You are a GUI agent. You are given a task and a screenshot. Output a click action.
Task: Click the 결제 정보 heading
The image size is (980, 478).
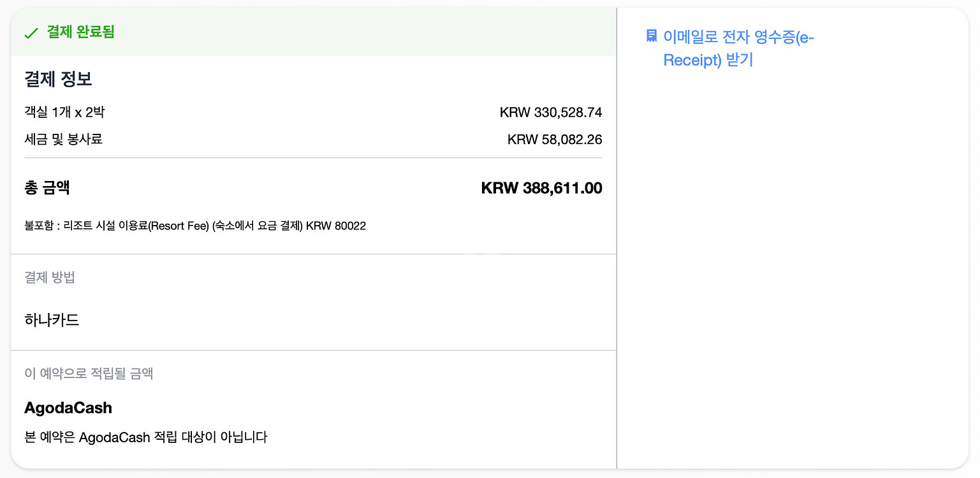58,79
